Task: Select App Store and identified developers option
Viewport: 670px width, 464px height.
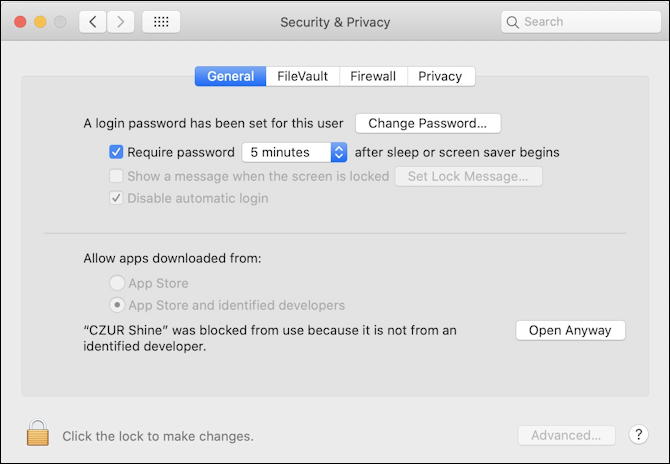Action: (117, 305)
